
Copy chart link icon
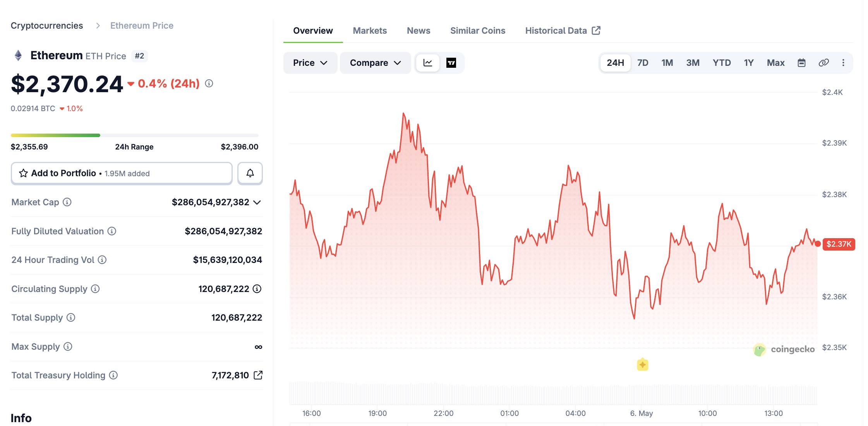click(823, 63)
